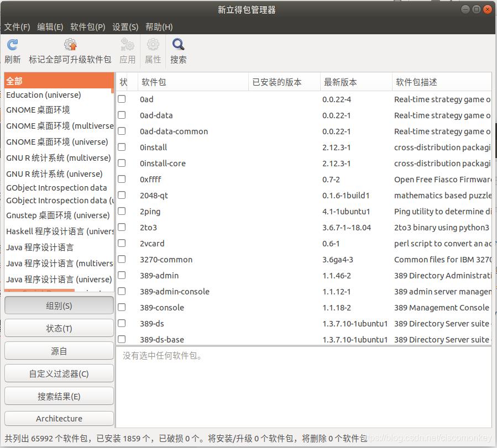
Task: Click version 0.0.22-4 for 0ad
Action: click(337, 99)
